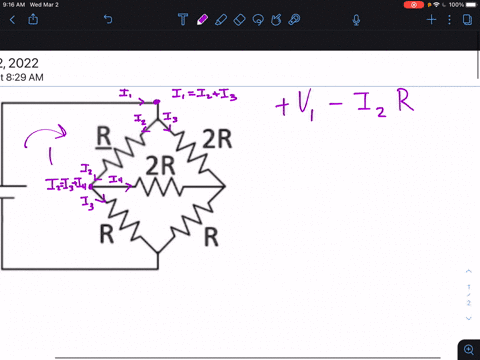Select the purple Pen tool
This screenshot has width=480, height=360.
click(202, 20)
